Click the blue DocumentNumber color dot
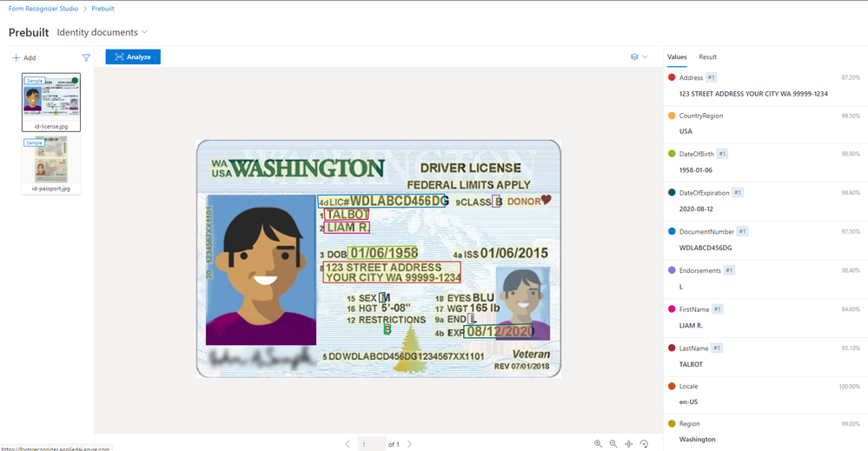This screenshot has width=868, height=451. click(x=672, y=231)
